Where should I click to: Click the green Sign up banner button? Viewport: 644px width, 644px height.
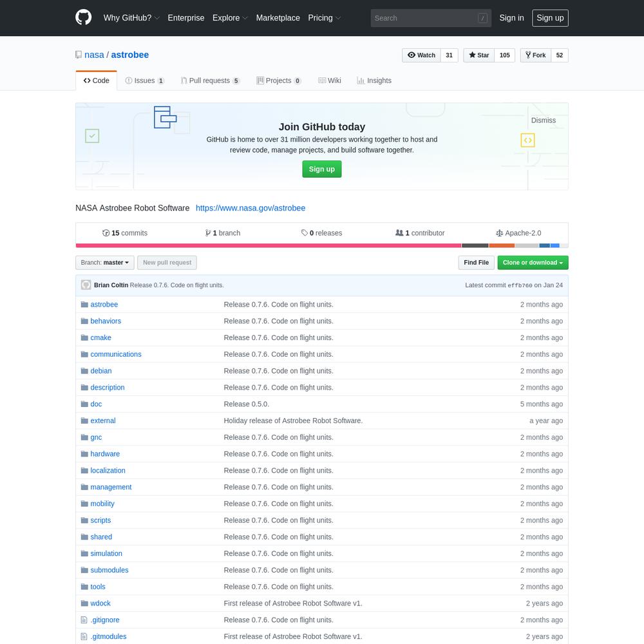(x=322, y=169)
